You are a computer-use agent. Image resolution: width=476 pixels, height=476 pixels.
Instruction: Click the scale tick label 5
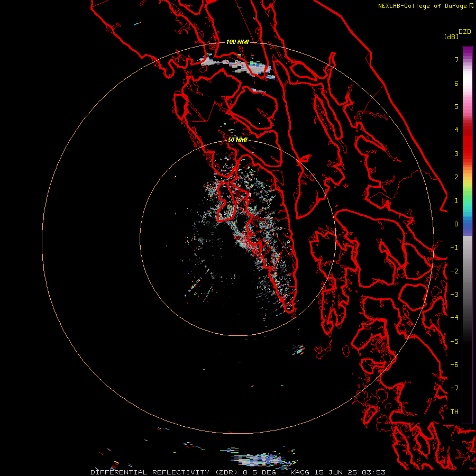pyautogui.click(x=456, y=106)
